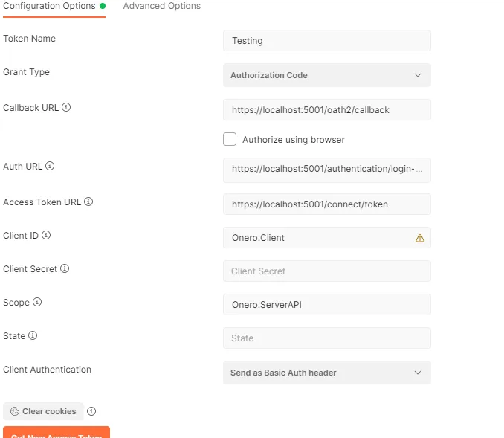Select the Configuration Options tab
This screenshot has width=504, height=438.
click(x=50, y=6)
